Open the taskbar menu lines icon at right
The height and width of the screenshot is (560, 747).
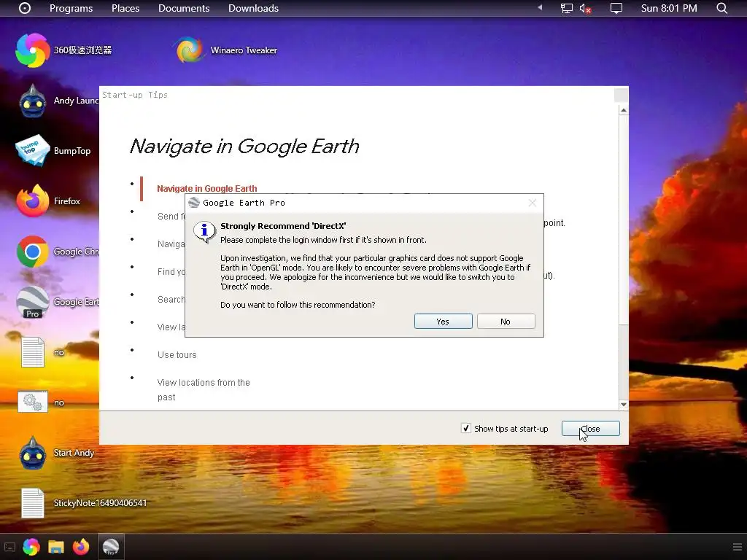click(x=738, y=547)
